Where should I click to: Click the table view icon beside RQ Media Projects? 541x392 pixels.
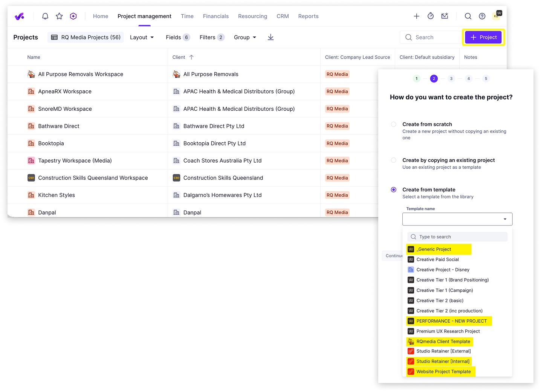(54, 37)
